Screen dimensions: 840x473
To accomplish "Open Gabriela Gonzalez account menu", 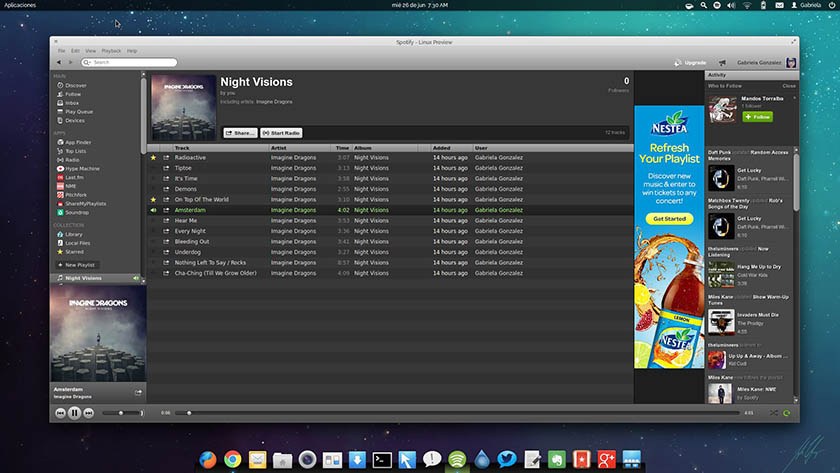I will (x=766, y=63).
